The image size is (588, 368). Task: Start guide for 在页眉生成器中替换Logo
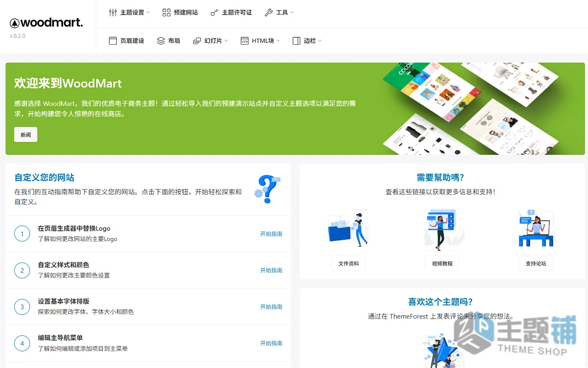click(271, 234)
